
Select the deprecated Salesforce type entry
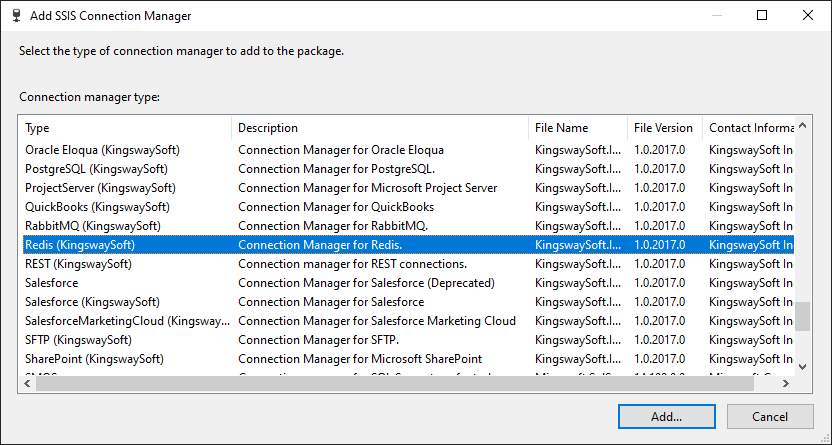[x=409, y=283]
